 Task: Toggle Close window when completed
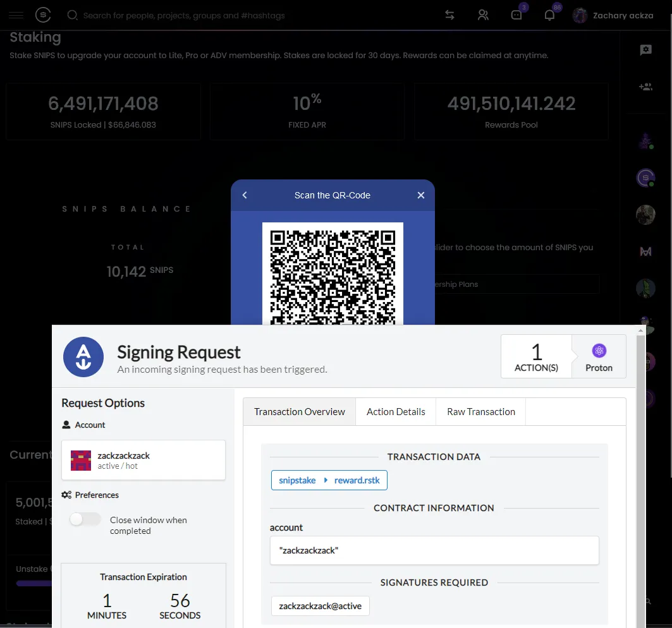(85, 519)
